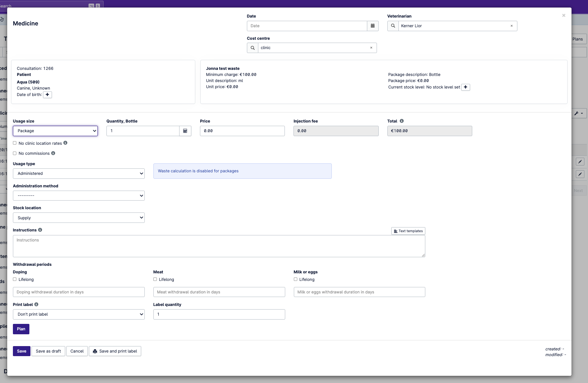Viewport: 588px width, 383px height.
Task: Toggle Lifelong under Doping withdrawal
Action: click(15, 279)
